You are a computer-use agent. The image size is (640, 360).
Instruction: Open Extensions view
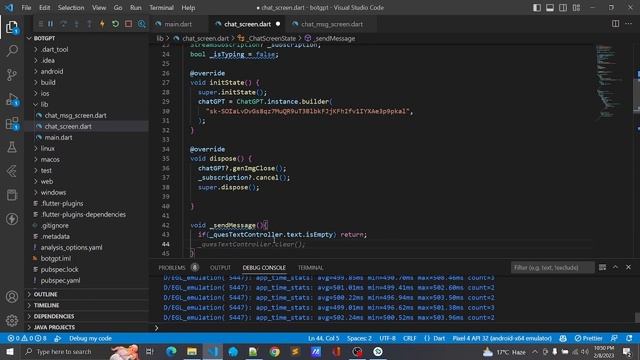(x=12, y=123)
